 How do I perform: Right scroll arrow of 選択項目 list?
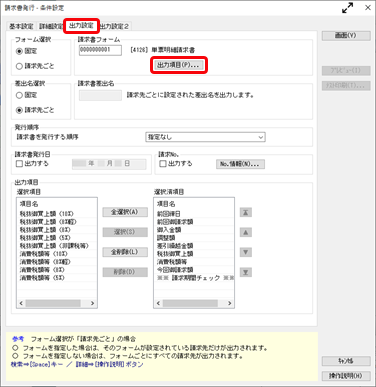pyautogui.click(x=92, y=303)
